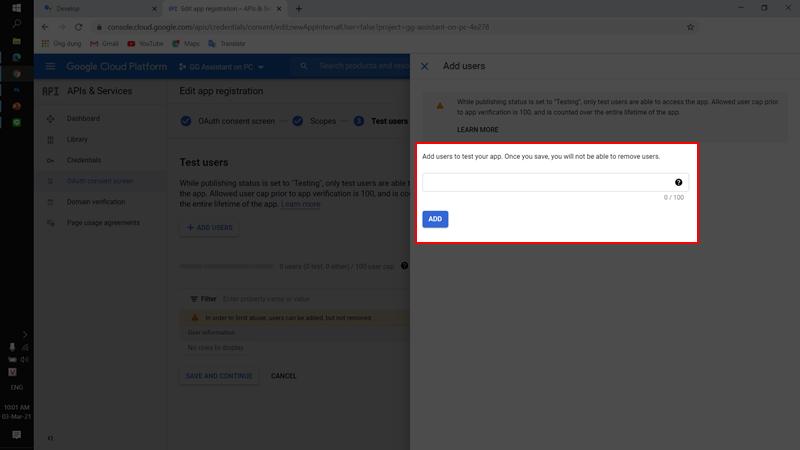This screenshot has height=450, width=800.
Task: Open a new browser tab
Action: click(299, 8)
